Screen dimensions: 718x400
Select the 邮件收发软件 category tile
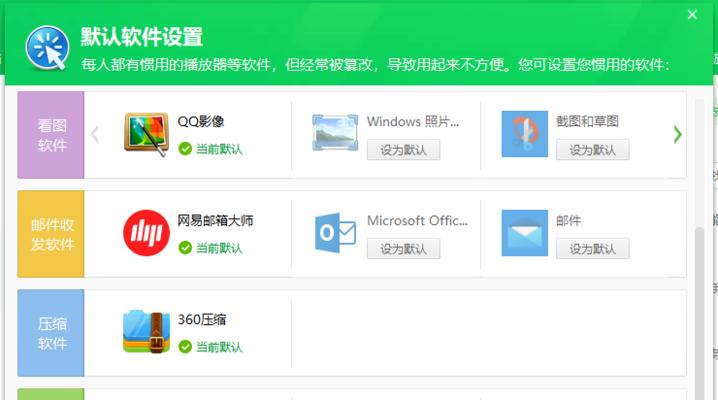pos(51,234)
